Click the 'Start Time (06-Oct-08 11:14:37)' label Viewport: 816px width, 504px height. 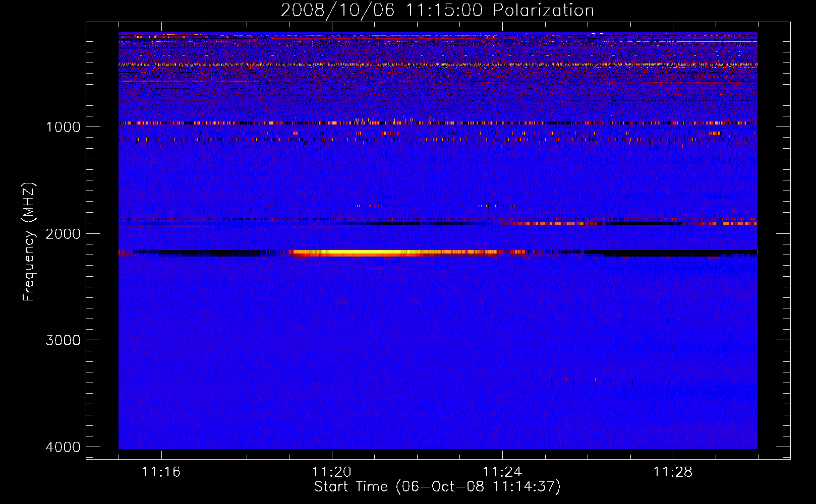(x=437, y=487)
